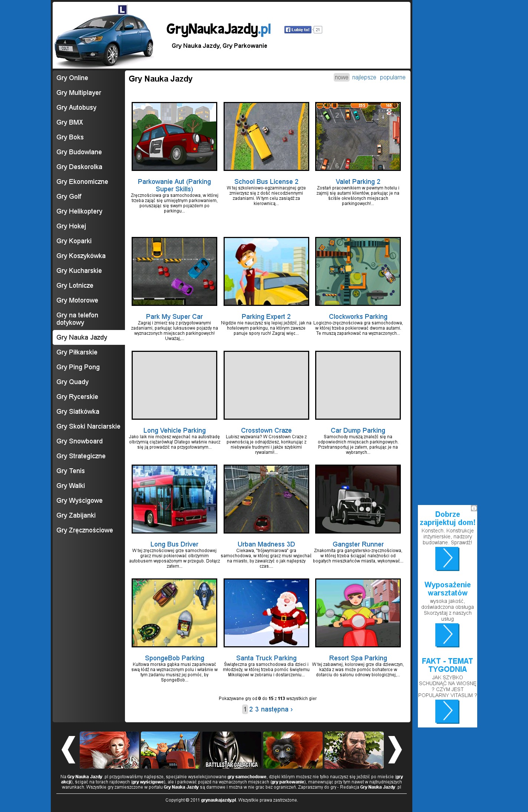Image resolution: width=528 pixels, height=812 pixels.
Task: Open the Santa Truck Parking thumbnail image
Action: pyautogui.click(x=266, y=613)
